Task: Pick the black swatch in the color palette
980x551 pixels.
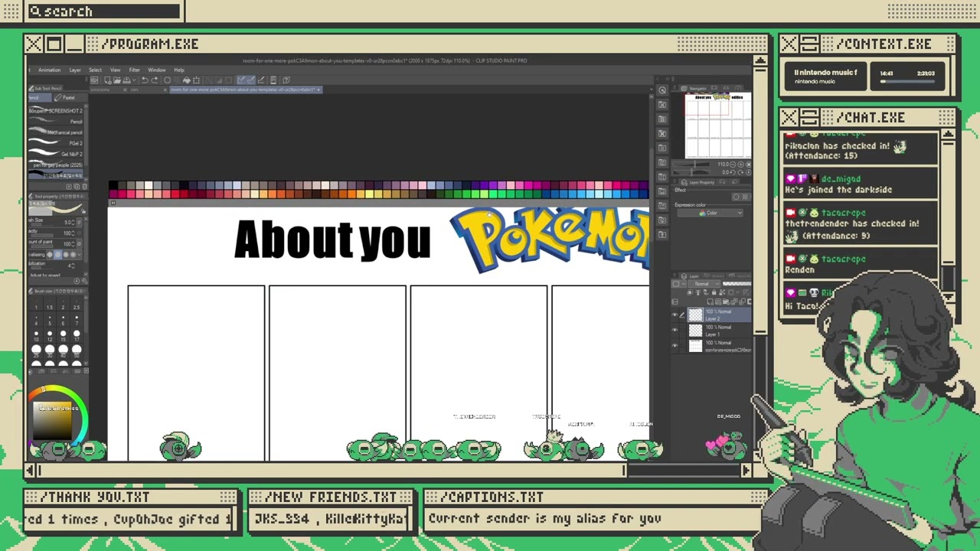Action: tap(113, 185)
